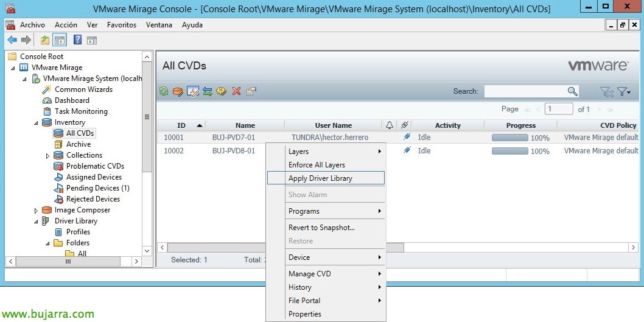The image size is (644, 322).
Task: Sort by the Progress column header
Action: click(521, 125)
